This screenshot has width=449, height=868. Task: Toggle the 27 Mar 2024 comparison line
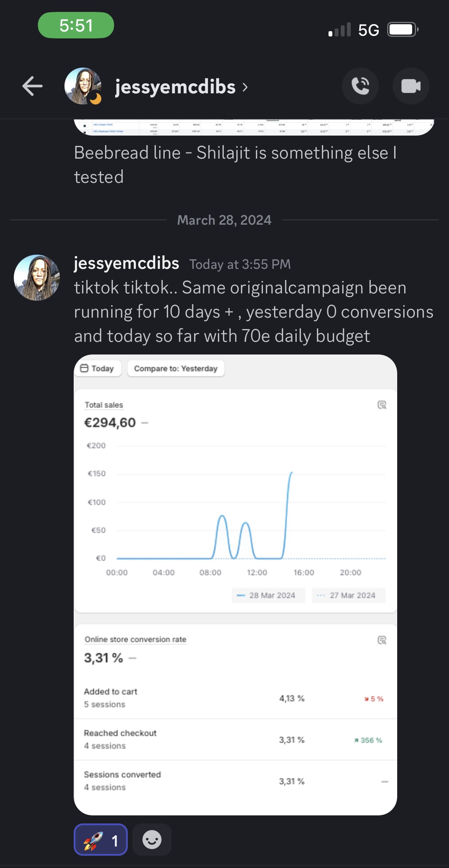[348, 595]
